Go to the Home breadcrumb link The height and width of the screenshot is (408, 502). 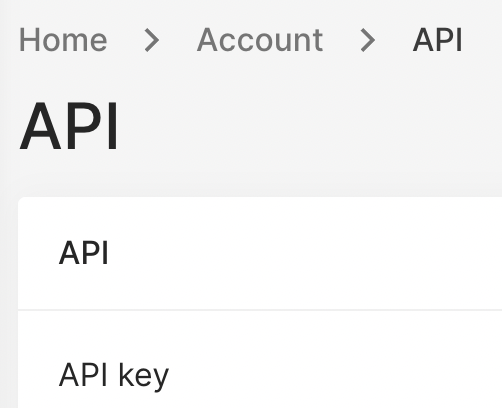[63, 40]
